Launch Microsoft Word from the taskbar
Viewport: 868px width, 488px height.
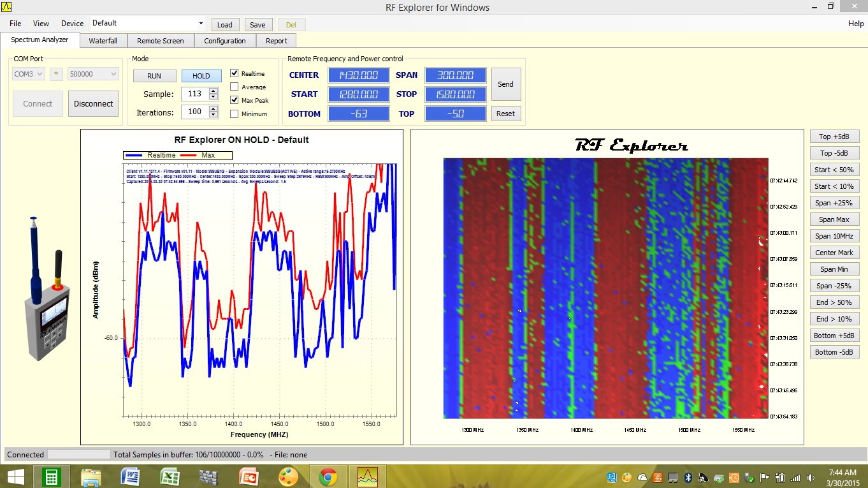130,477
